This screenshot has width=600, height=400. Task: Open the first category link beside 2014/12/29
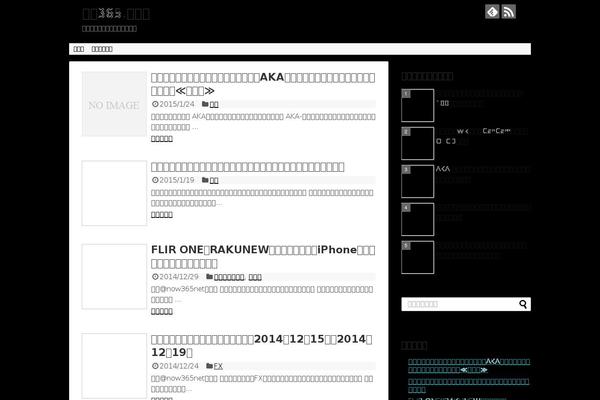pos(229,277)
